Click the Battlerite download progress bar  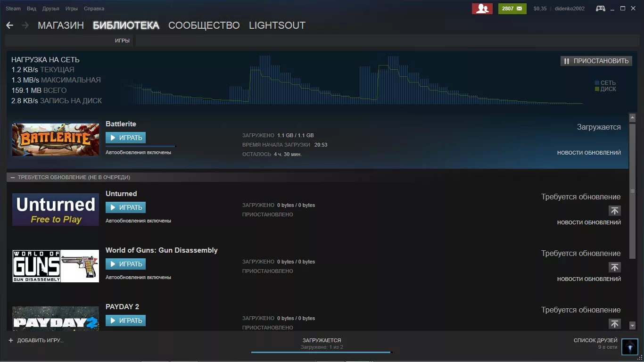tap(140, 146)
